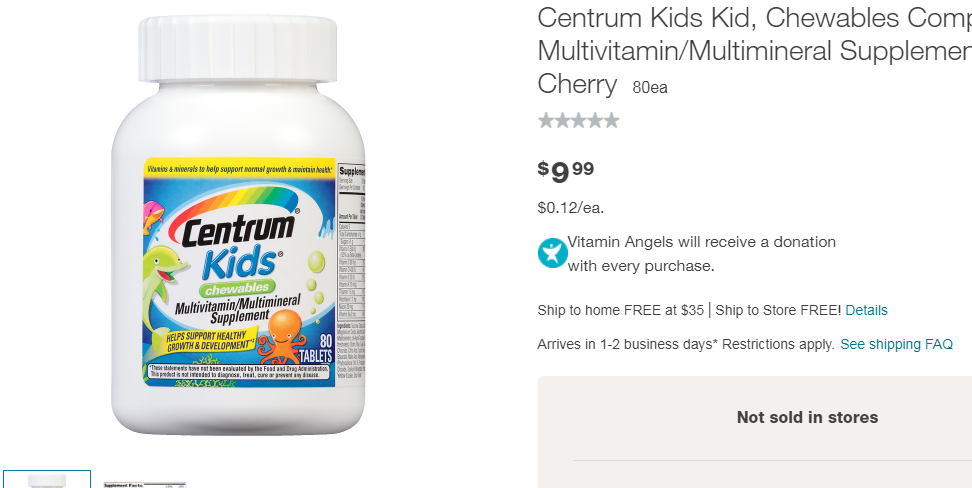Select the Supplement Facts thumbnail
This screenshot has width=972, height=488.
coord(144,484)
